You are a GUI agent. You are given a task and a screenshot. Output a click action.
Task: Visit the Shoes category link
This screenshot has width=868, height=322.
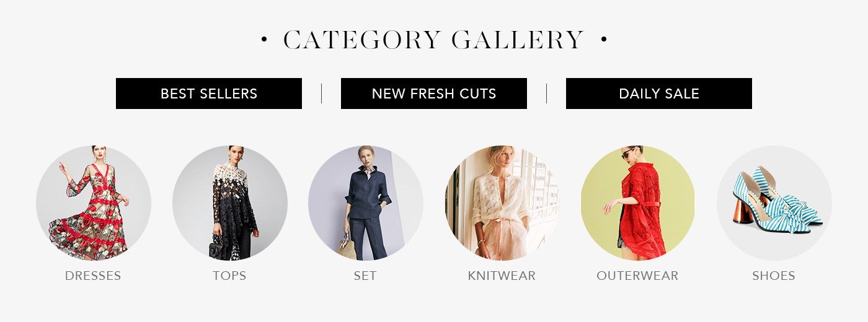coord(774,276)
